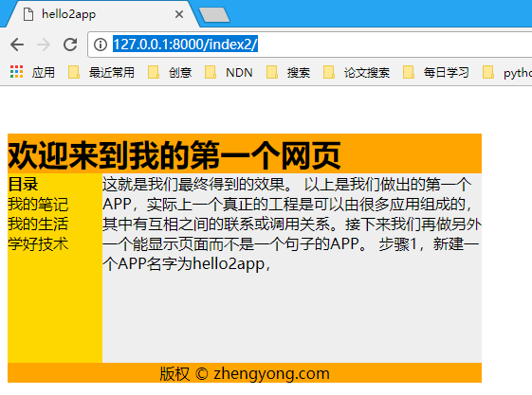This screenshot has height=395, width=532.
Task: Click the address bar showing 127.0.0.1:8000/index2/
Action: coord(309,45)
